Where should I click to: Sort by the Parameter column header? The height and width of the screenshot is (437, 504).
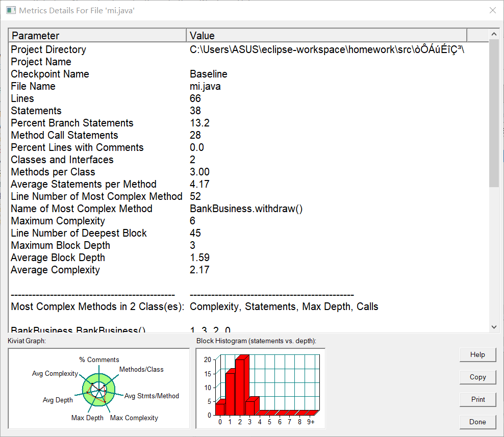tap(97, 35)
